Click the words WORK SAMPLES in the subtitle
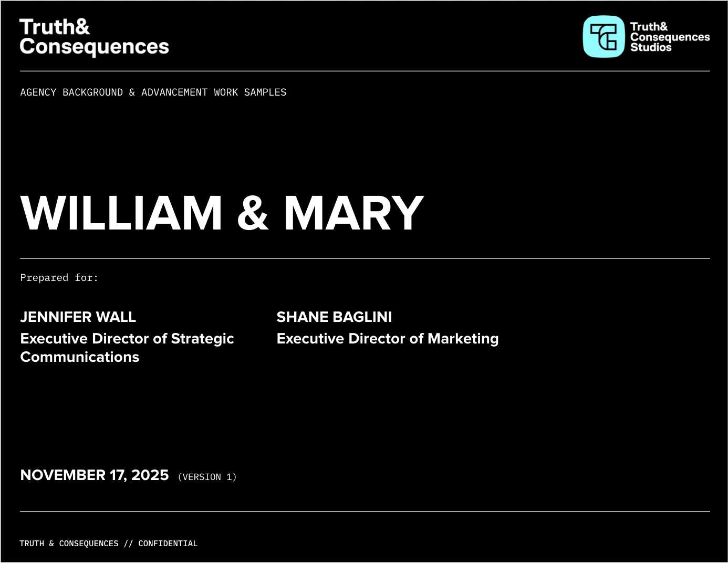This screenshot has height=563, width=728. [x=250, y=92]
